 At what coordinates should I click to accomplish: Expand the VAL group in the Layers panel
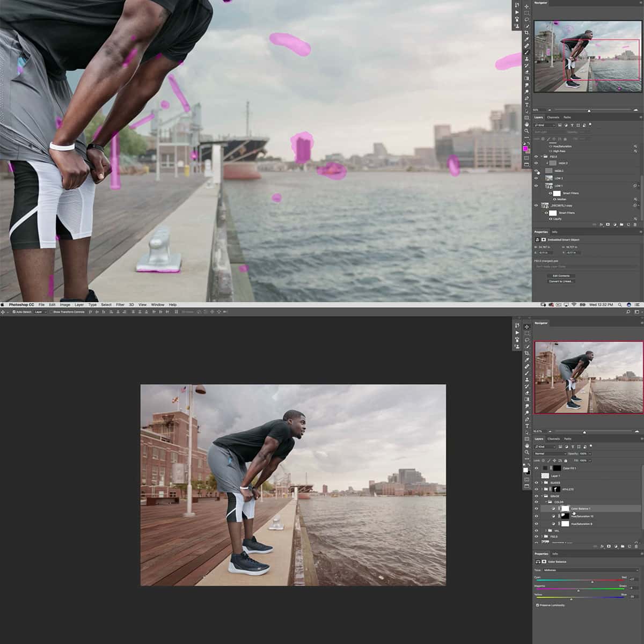click(546, 530)
